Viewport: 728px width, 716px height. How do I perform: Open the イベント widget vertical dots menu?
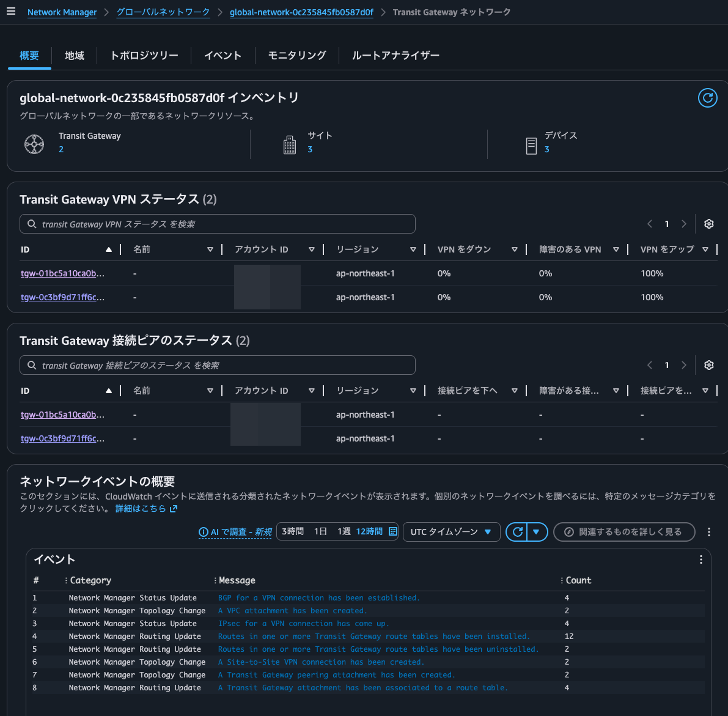[700, 559]
